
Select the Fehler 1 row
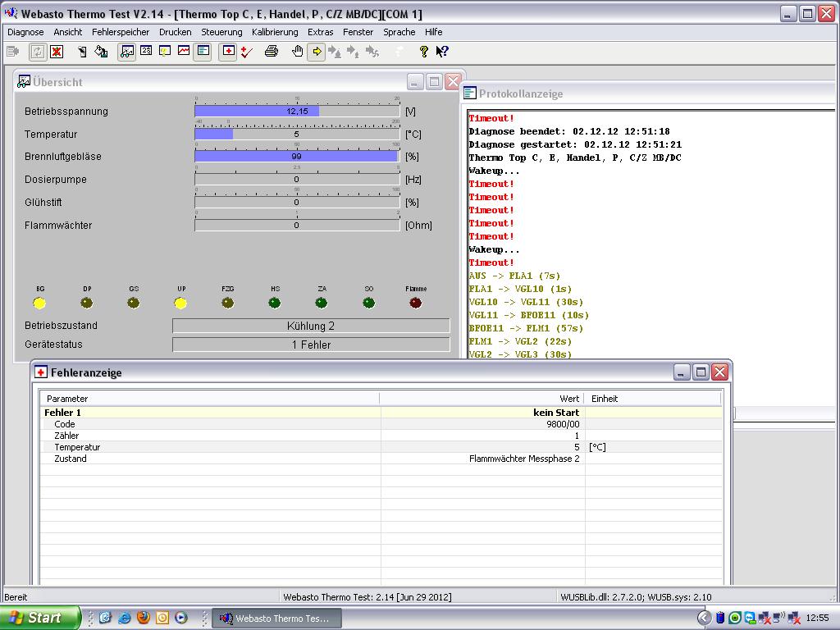pos(381,413)
